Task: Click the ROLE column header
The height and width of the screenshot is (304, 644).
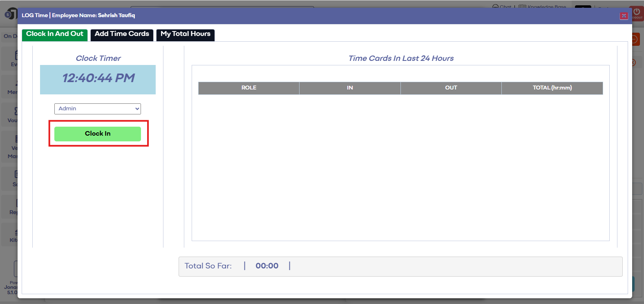Action: tap(249, 88)
